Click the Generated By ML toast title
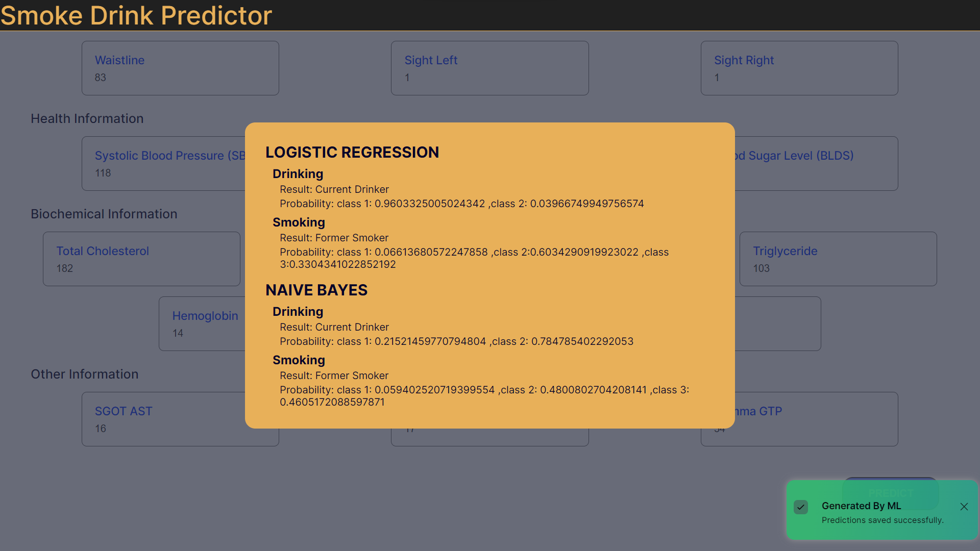980x551 pixels. click(861, 506)
